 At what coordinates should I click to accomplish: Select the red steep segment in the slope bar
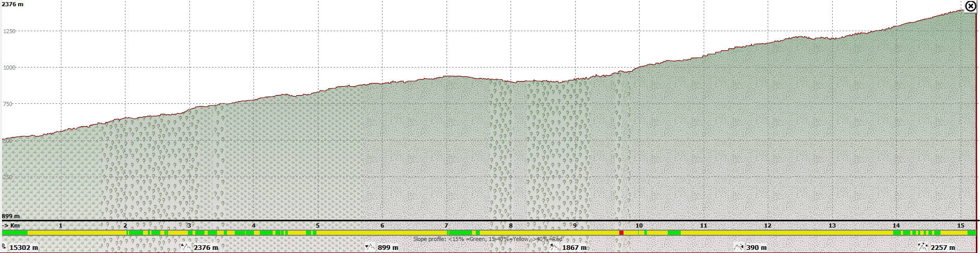click(621, 233)
